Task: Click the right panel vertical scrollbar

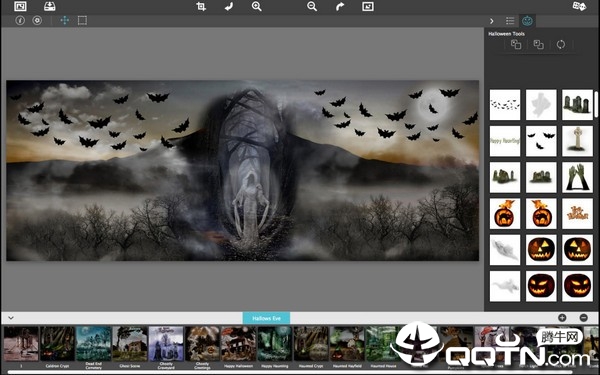Action: tap(596, 104)
